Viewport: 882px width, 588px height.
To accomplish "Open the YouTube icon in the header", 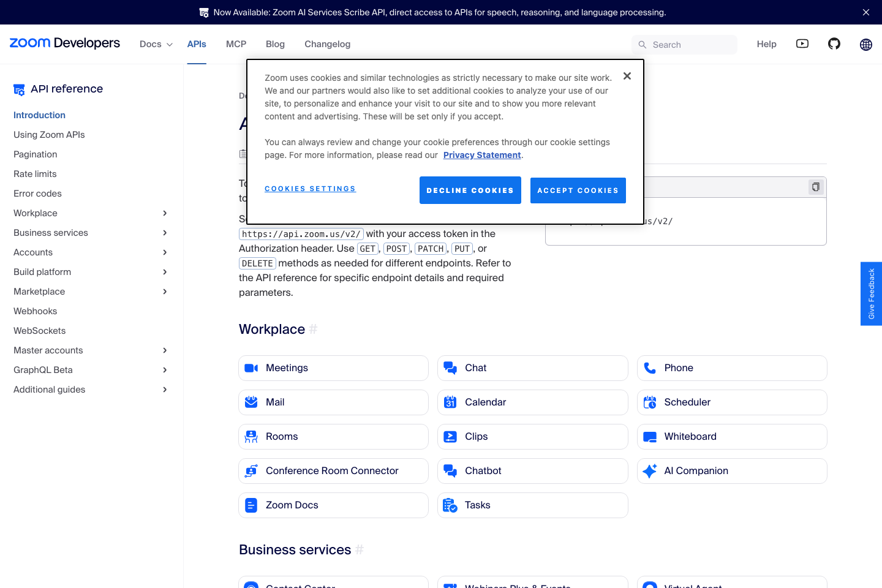I will (802, 43).
